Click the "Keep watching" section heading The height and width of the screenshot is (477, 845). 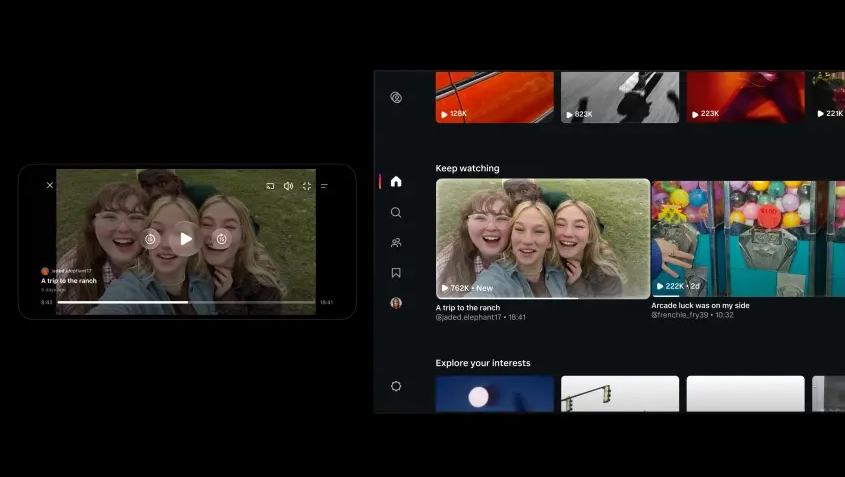coord(467,168)
